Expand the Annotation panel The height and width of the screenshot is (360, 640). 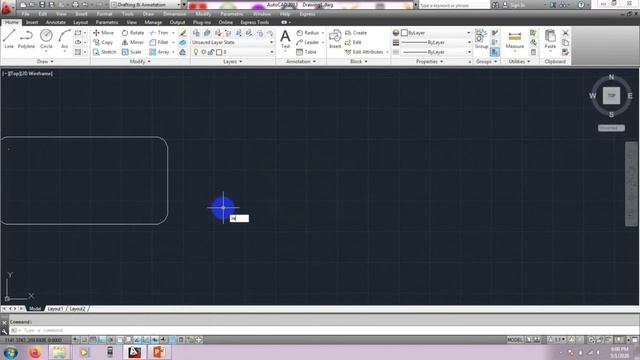coord(301,62)
